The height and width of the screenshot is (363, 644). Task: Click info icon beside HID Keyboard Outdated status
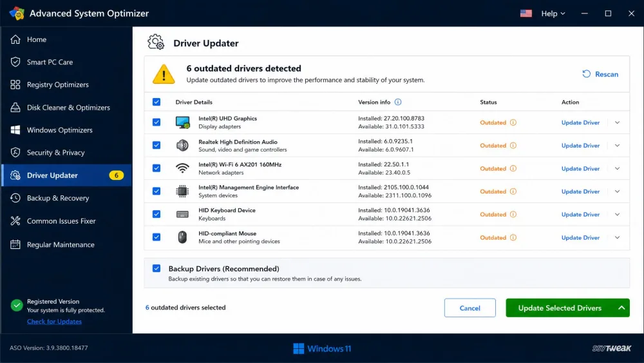pyautogui.click(x=513, y=215)
